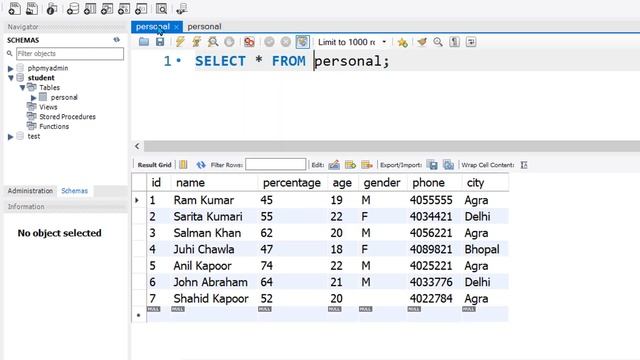This screenshot has height=360, width=640.
Task: Collapse the Tables node under student
Action: [x=22, y=88]
